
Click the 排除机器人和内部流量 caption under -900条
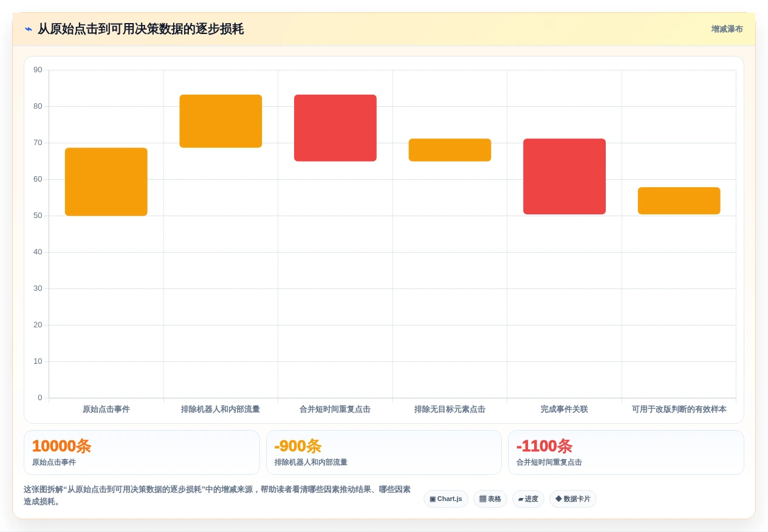click(311, 463)
